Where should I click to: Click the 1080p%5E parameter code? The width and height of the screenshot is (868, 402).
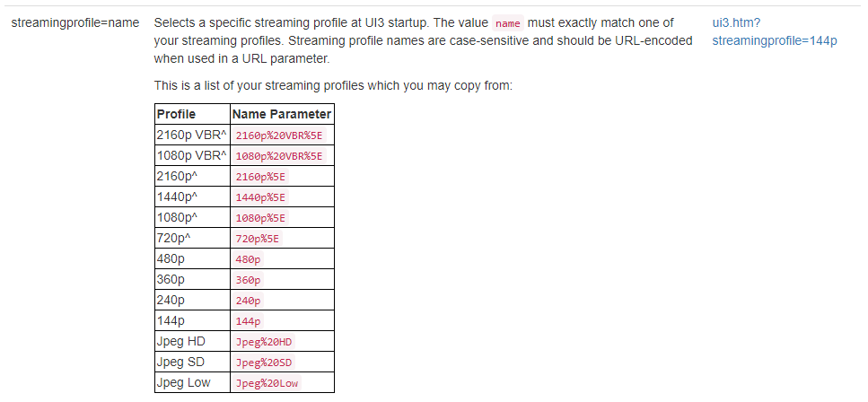click(260, 218)
